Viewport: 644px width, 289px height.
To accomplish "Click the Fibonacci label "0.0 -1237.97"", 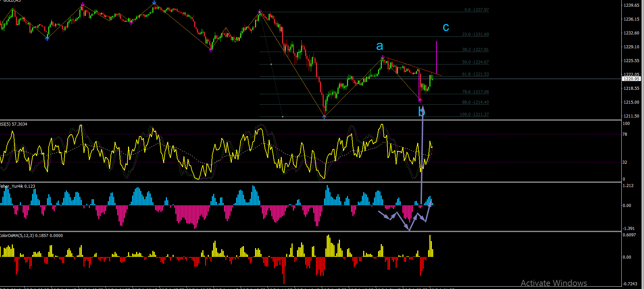I will (x=476, y=10).
